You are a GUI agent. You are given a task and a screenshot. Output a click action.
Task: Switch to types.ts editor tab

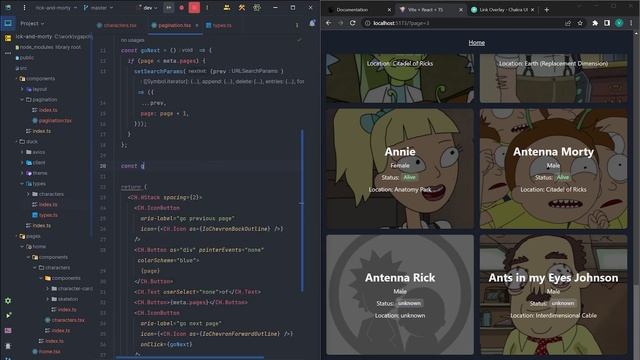coord(219,25)
